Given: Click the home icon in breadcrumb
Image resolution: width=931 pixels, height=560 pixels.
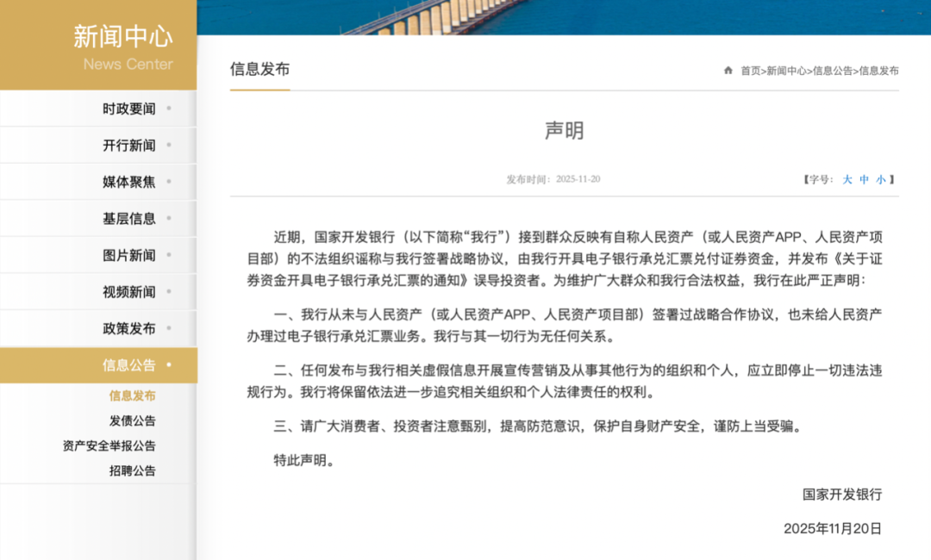Looking at the screenshot, I should click(x=728, y=71).
